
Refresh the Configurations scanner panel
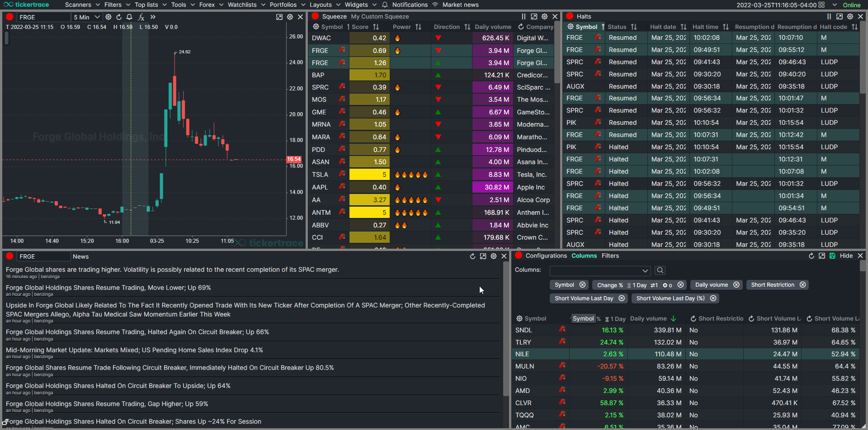click(x=811, y=256)
